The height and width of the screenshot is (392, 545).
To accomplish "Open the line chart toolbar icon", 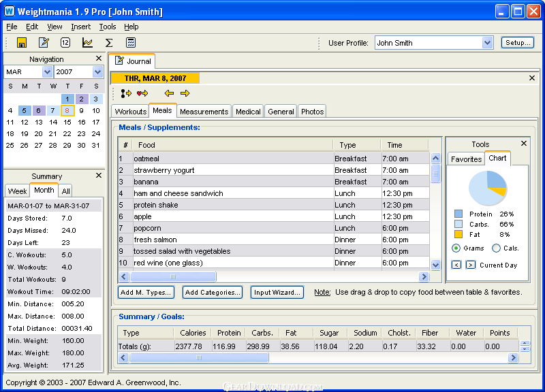I will [x=87, y=43].
